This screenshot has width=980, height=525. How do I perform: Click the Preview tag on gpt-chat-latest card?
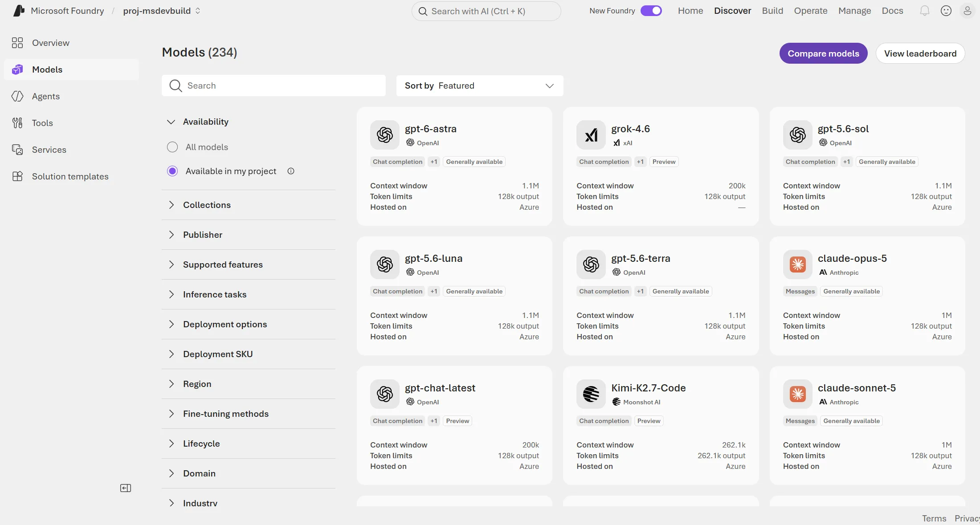[457, 421]
